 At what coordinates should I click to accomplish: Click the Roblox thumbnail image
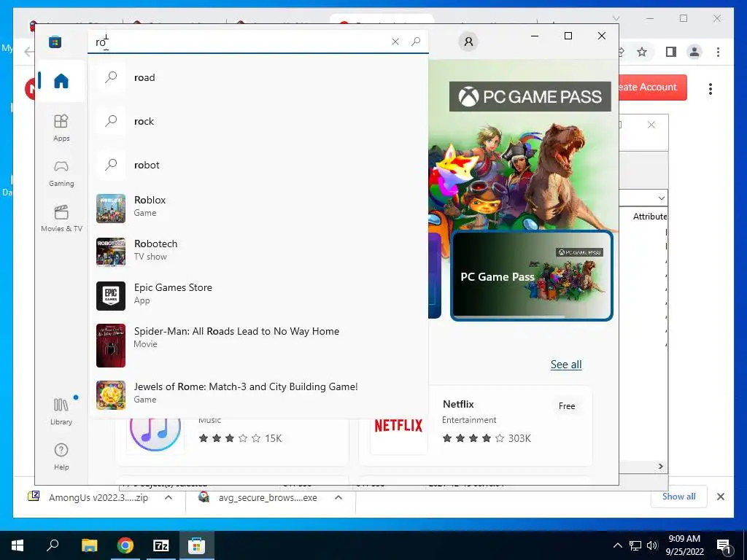[111, 208]
